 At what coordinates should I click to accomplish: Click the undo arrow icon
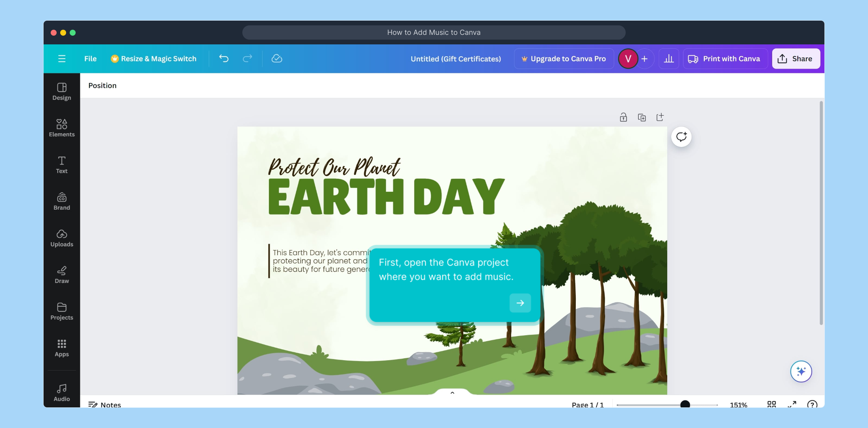point(224,59)
